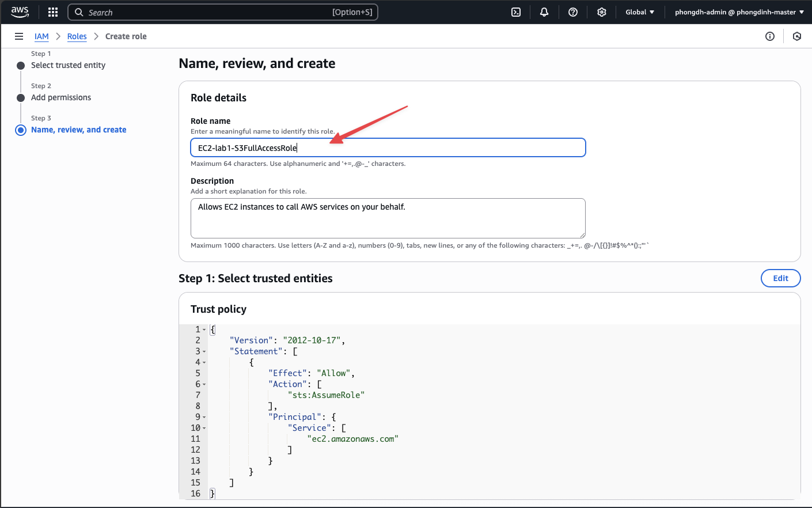
Task: Click line number 7 in the code gutter
Action: [198, 395]
